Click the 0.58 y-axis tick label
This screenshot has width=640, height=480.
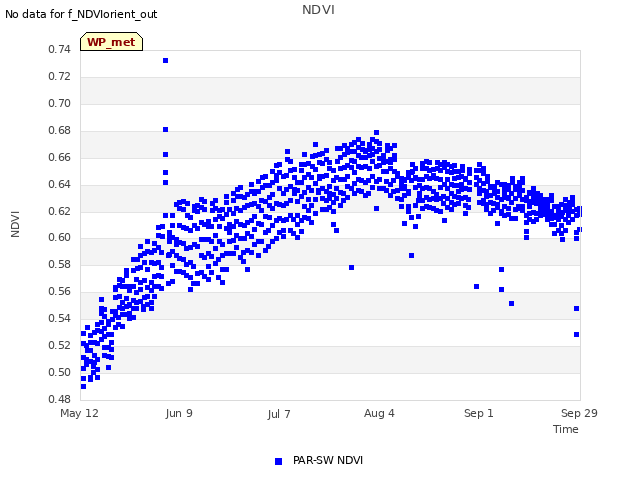(59, 264)
